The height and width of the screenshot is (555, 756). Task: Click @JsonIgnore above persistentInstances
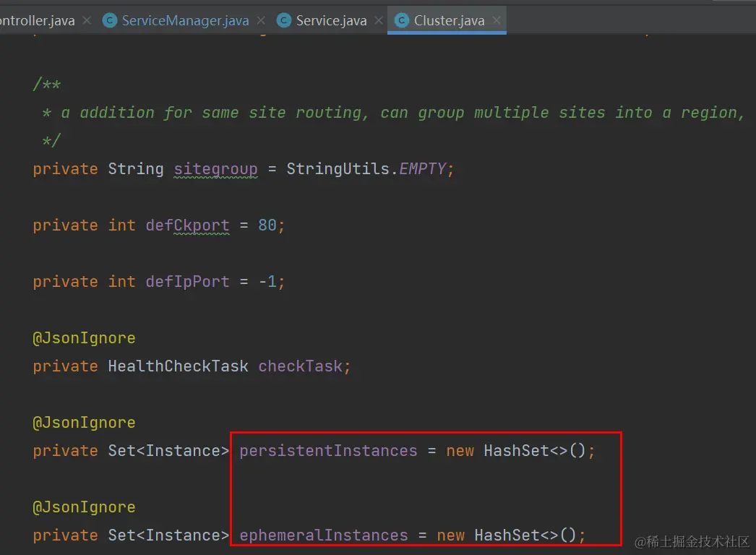point(84,423)
